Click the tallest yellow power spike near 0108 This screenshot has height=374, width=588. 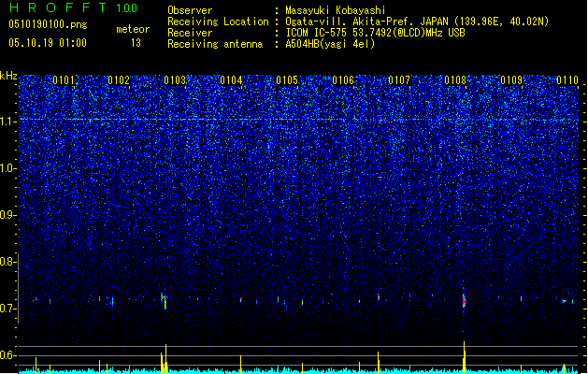465,356
